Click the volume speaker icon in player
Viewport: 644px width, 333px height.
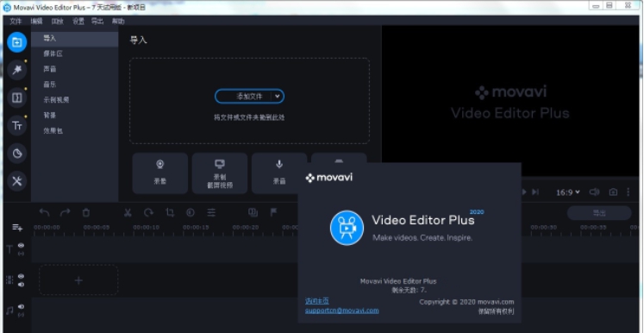594,192
